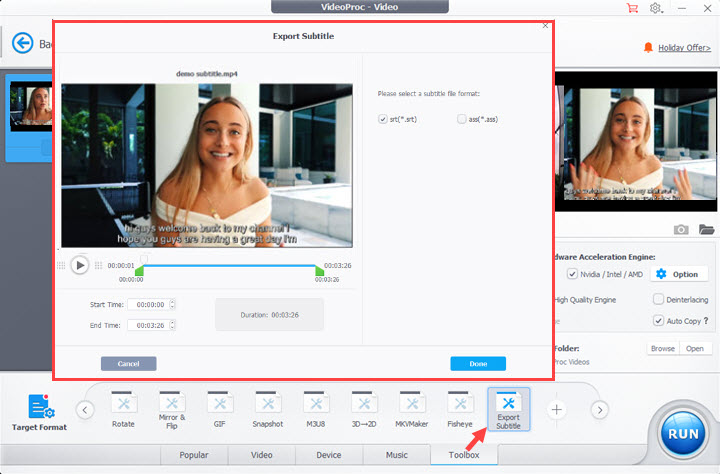Select the Rotate tool
The width and height of the screenshot is (720, 474).
click(124, 410)
